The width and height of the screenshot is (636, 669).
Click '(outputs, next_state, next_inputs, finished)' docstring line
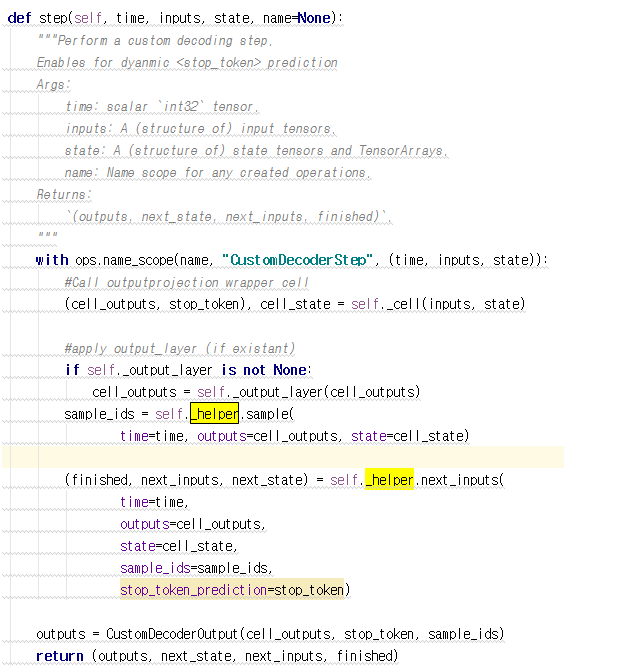229,217
